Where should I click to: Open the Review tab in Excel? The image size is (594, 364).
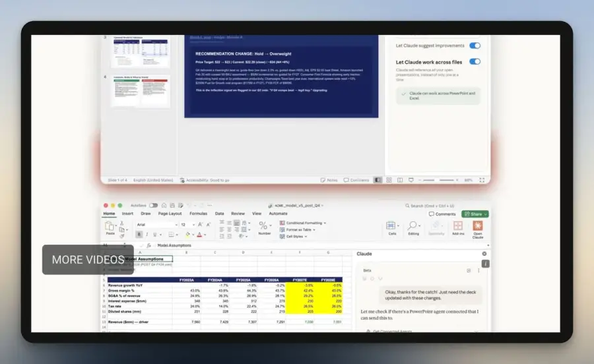click(238, 214)
